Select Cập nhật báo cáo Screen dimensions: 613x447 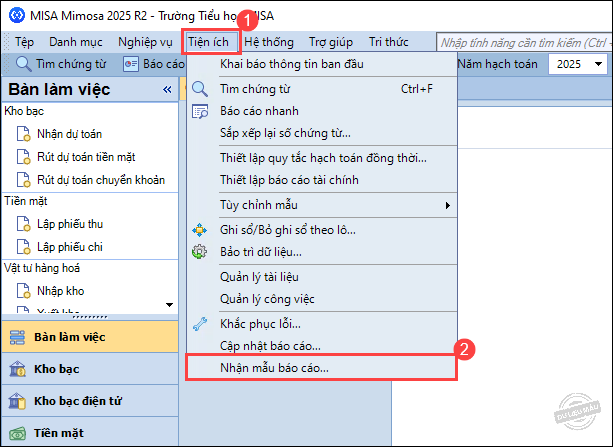point(322,346)
